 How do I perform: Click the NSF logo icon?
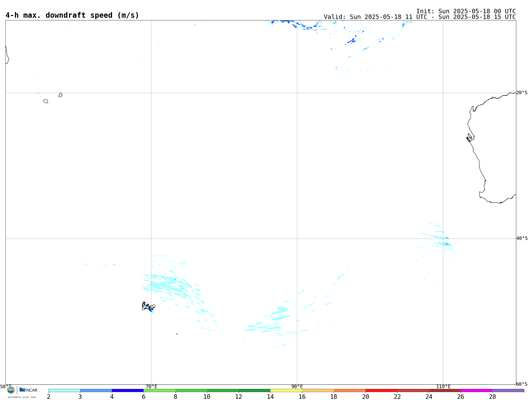[11, 390]
